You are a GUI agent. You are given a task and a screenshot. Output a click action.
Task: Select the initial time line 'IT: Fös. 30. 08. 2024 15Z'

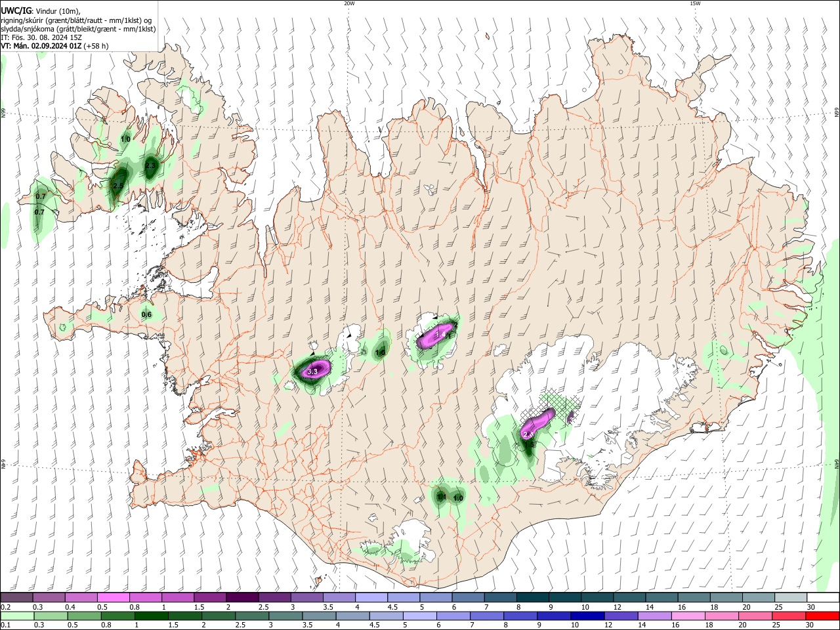click(41, 37)
